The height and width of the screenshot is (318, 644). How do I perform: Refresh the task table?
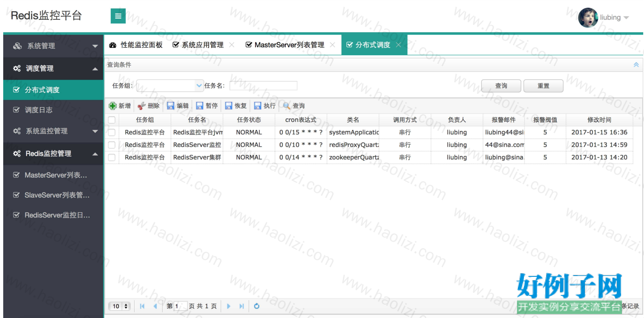click(257, 306)
